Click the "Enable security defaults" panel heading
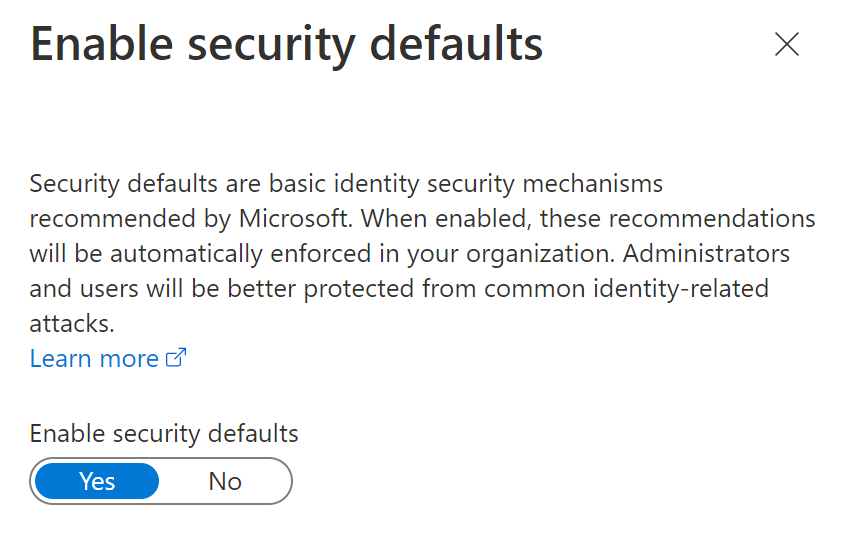Viewport: 858px width, 540px height. click(287, 45)
